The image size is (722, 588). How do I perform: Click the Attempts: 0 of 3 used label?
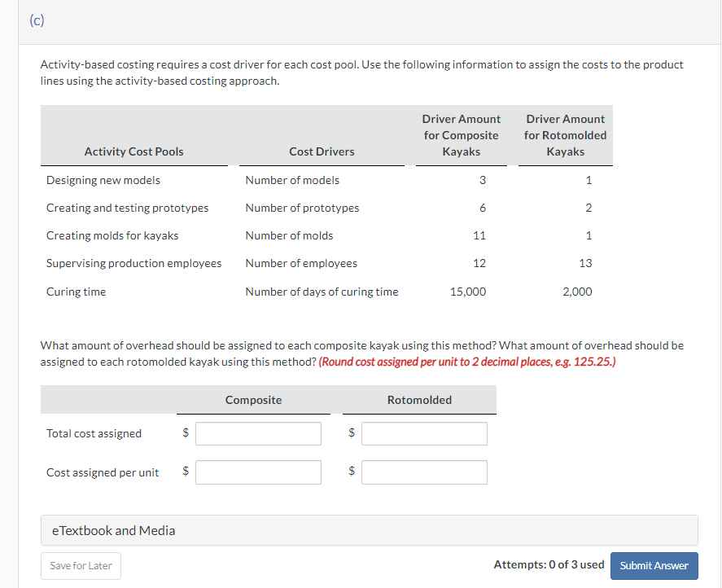click(548, 564)
